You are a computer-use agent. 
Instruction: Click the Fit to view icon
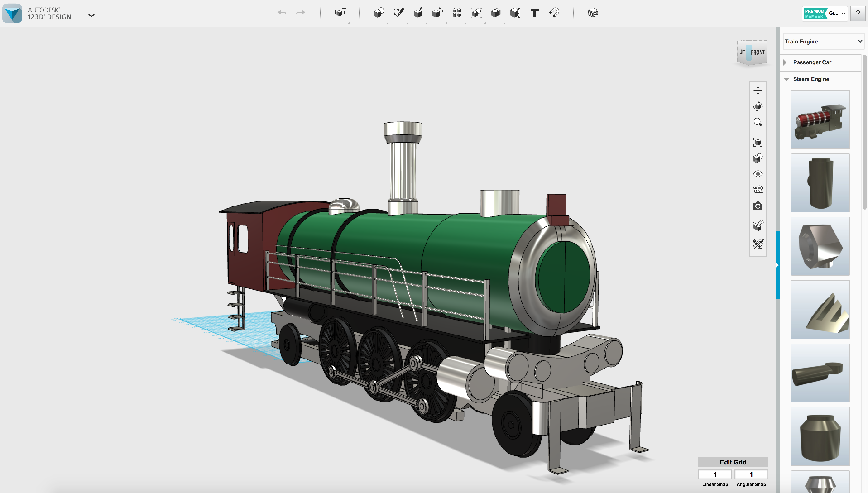click(758, 142)
